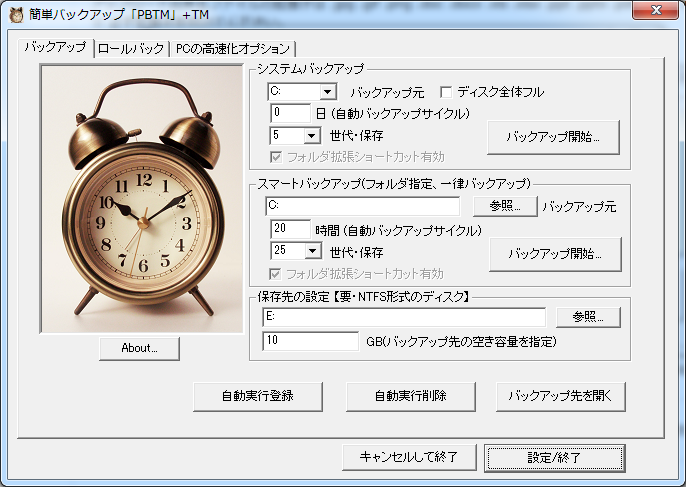Click the alarm clock image
This screenshot has width=686, height=487.
(140, 198)
